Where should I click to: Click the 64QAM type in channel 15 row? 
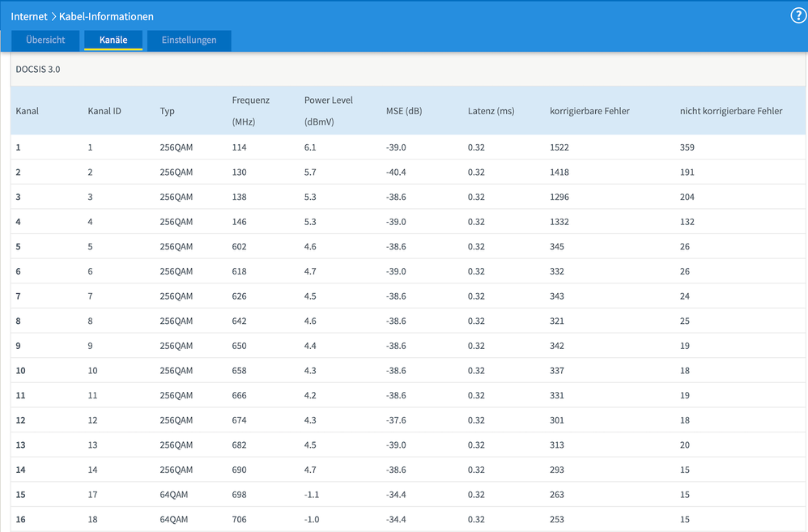[x=174, y=495]
